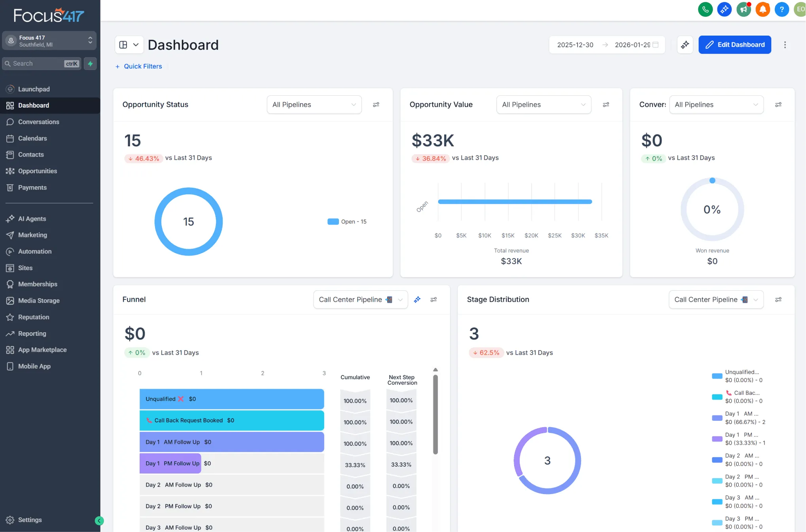Click the Funnel widget AI sparkle icon
This screenshot has width=806, height=532.
417,300
